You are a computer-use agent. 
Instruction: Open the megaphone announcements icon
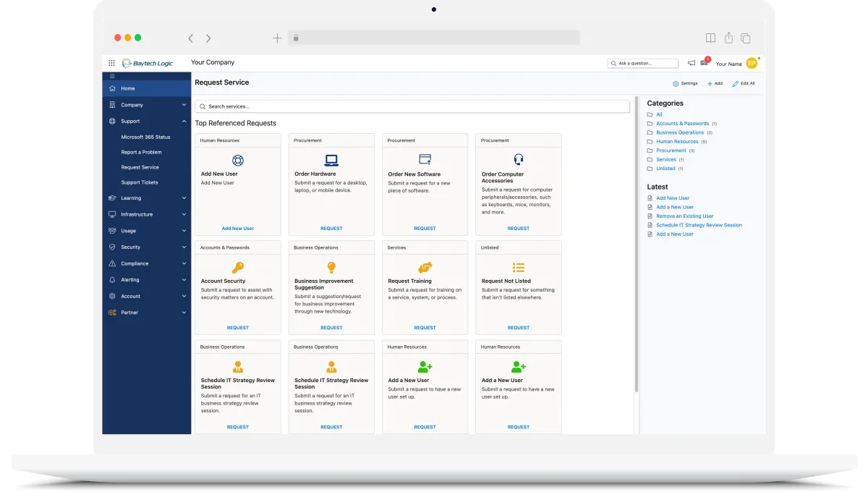click(692, 63)
